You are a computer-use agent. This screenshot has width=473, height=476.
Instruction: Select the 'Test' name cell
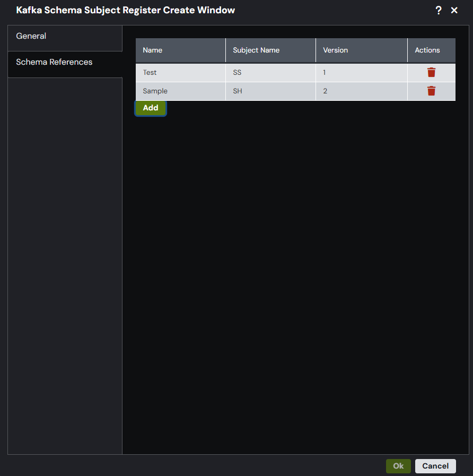click(x=180, y=73)
